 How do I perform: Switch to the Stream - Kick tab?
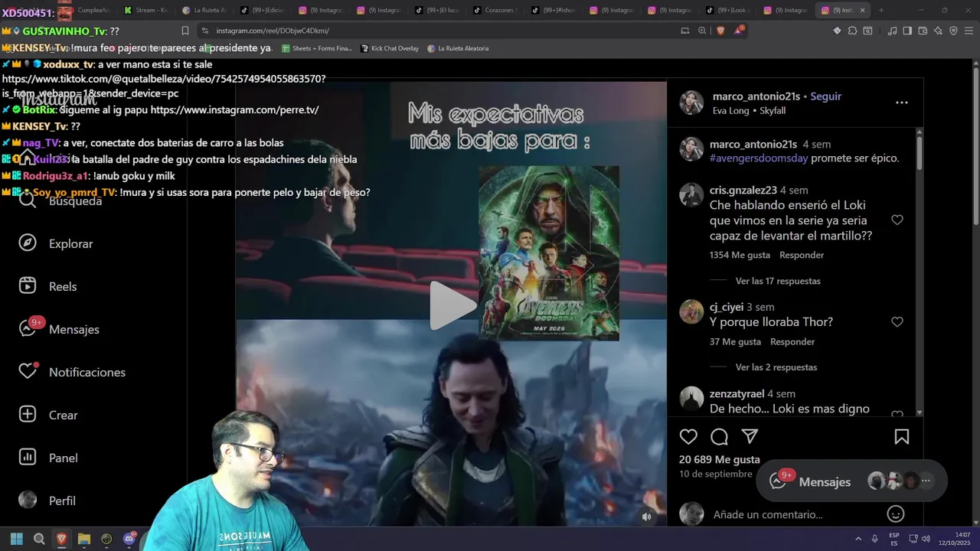point(145,10)
